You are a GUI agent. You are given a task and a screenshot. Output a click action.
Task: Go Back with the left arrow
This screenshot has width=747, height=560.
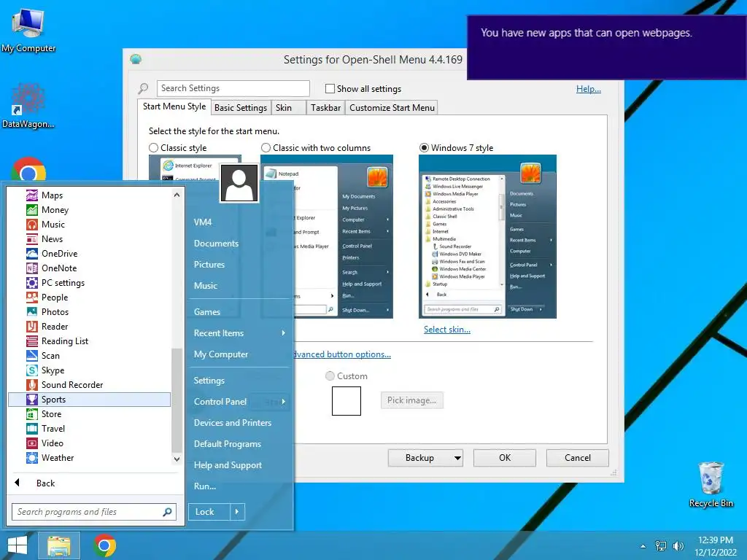pyautogui.click(x=18, y=483)
